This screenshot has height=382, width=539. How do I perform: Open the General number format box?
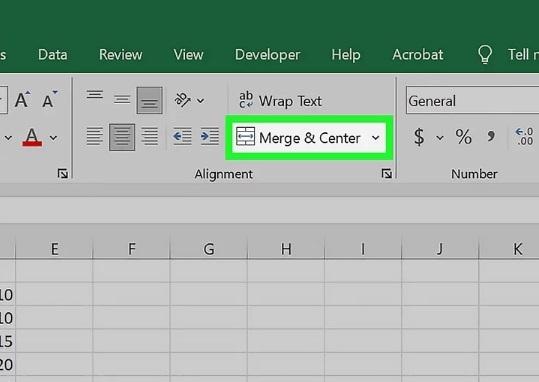click(472, 100)
